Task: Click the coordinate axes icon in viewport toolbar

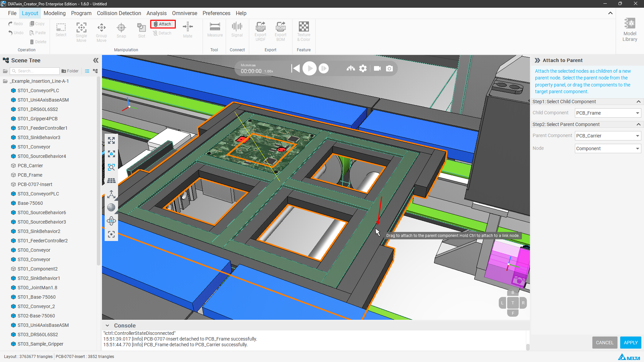Action: pyautogui.click(x=111, y=194)
